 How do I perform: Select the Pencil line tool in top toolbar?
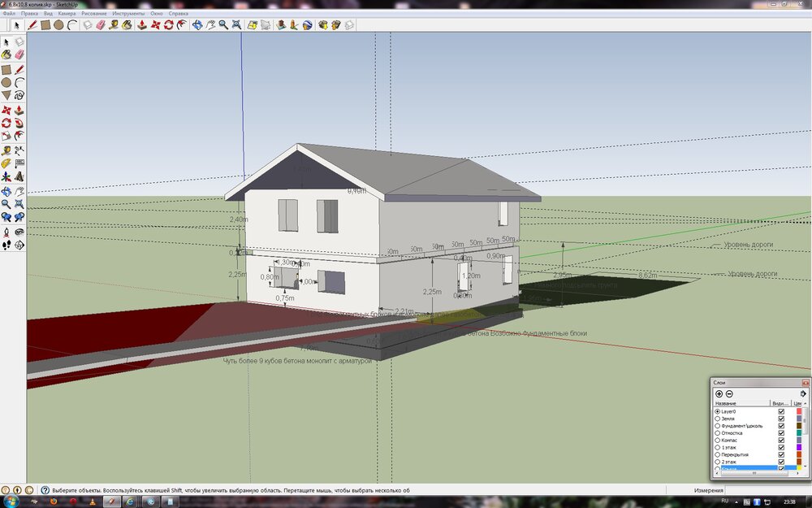click(x=32, y=25)
